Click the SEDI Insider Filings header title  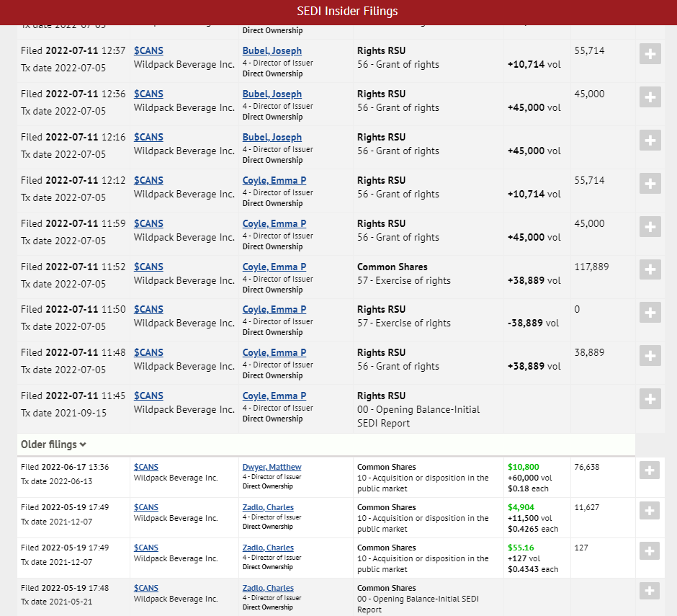(x=347, y=12)
